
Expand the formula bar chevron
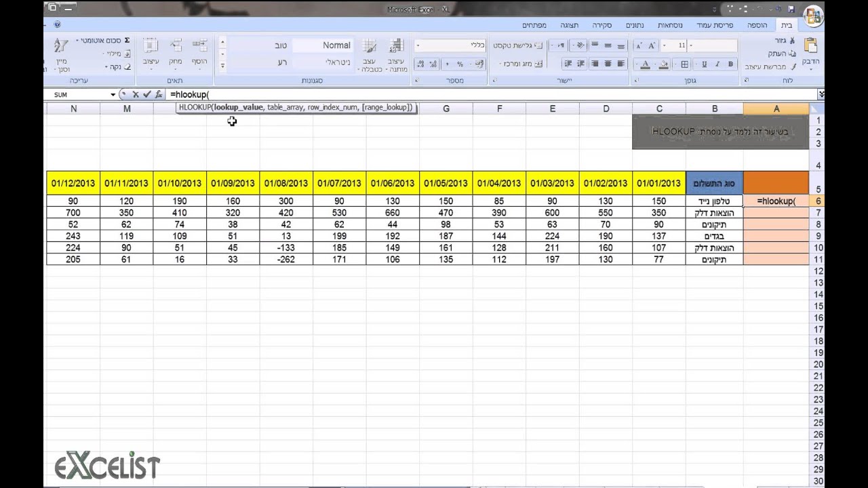822,95
